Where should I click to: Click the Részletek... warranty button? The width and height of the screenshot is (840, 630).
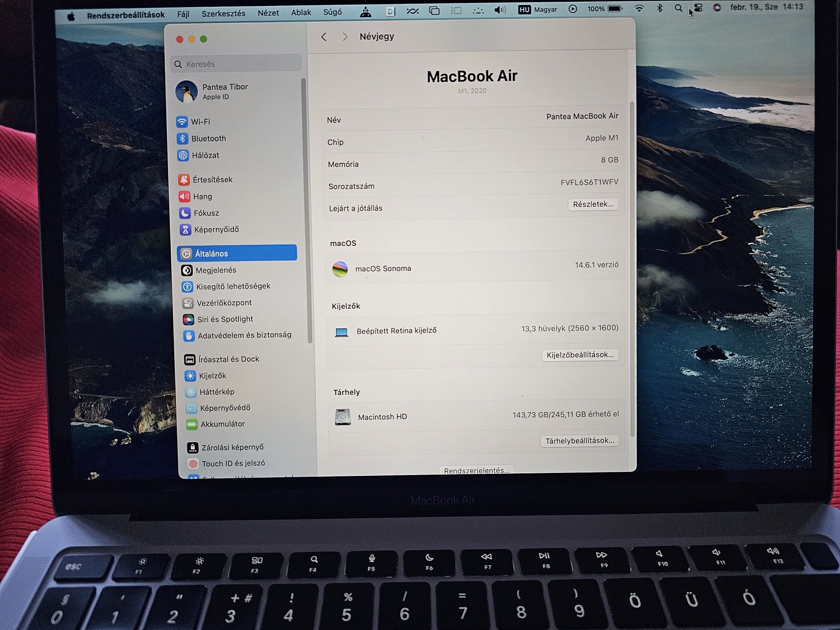coord(593,204)
